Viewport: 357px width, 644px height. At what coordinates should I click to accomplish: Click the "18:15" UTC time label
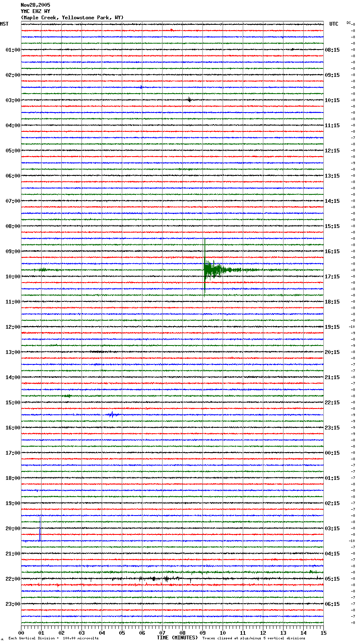coord(332,302)
